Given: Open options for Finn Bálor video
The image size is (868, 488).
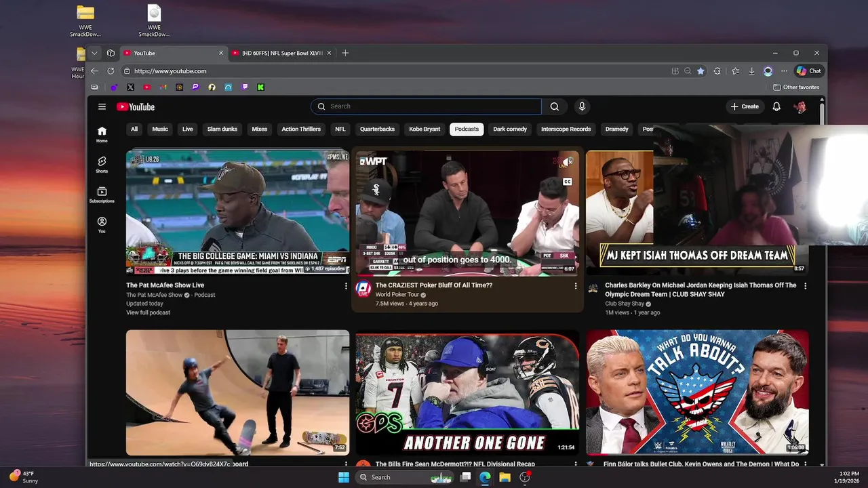Looking at the screenshot, I should [806, 464].
